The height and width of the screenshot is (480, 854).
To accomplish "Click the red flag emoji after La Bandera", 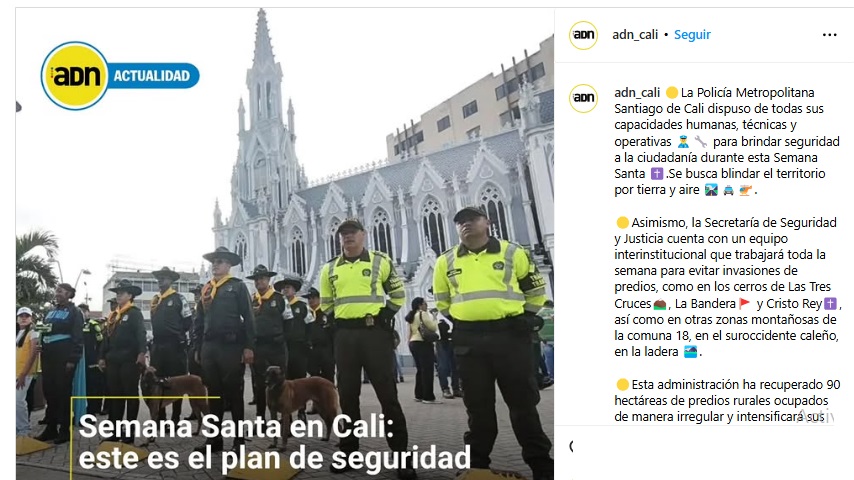I will click(x=745, y=303).
